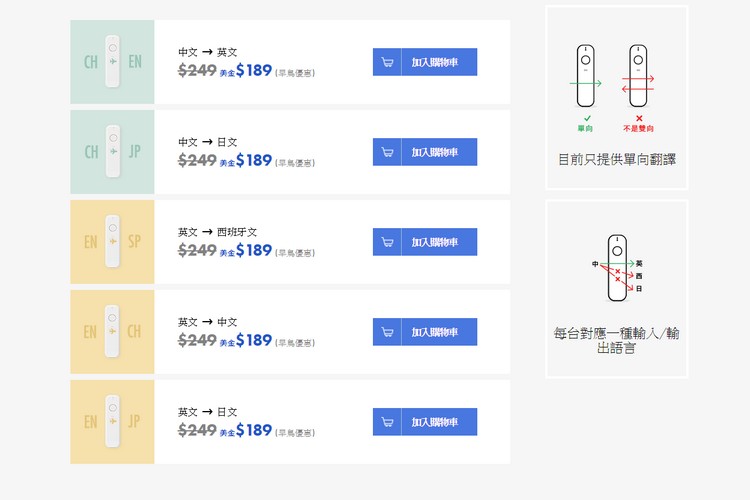The image size is (750, 500).
Task: Click the single input/output language device diagram
Action: 618,268
